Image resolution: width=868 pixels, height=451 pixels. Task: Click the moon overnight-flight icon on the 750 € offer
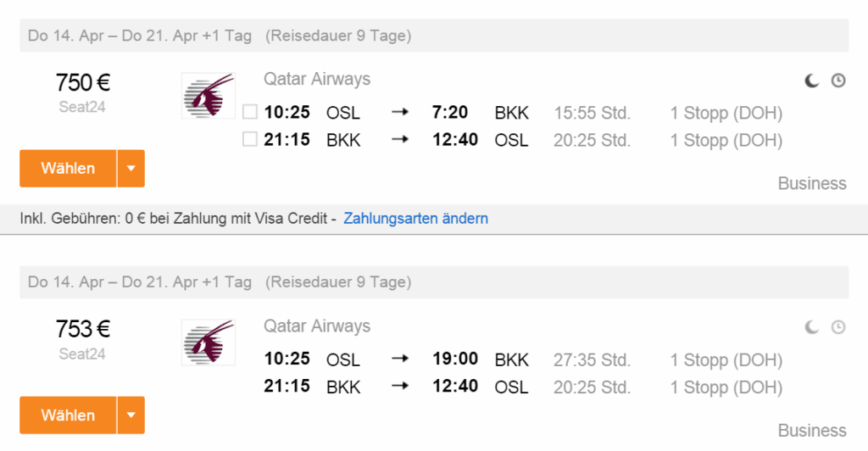click(x=812, y=81)
